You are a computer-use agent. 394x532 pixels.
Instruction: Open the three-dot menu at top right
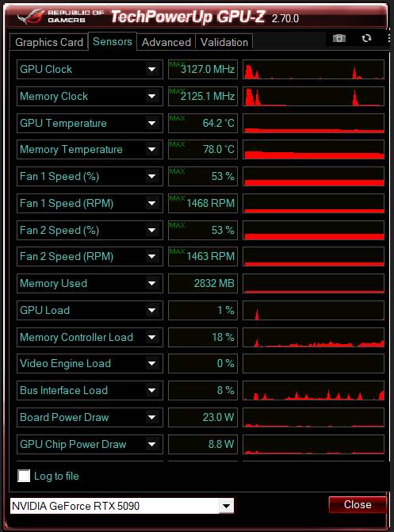tap(389, 38)
